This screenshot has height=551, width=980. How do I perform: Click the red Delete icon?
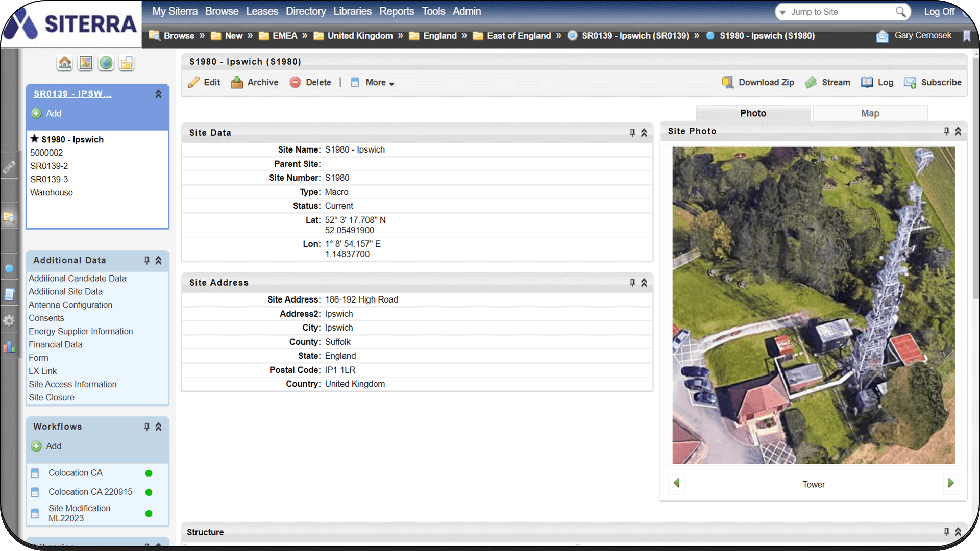(295, 82)
